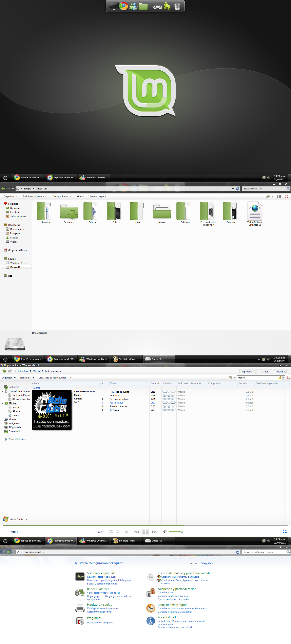Mute the Media Player volume
291x644 pixels.
(x=164, y=531)
